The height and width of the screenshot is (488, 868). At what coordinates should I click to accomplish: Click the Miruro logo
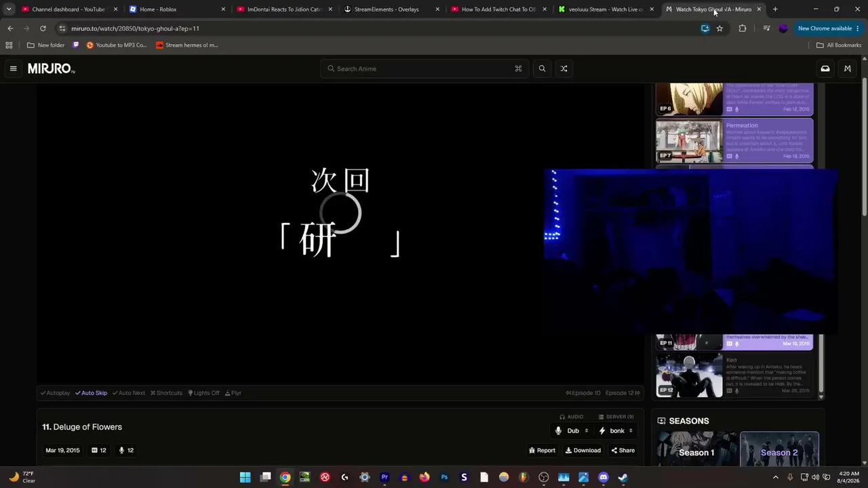[52, 68]
